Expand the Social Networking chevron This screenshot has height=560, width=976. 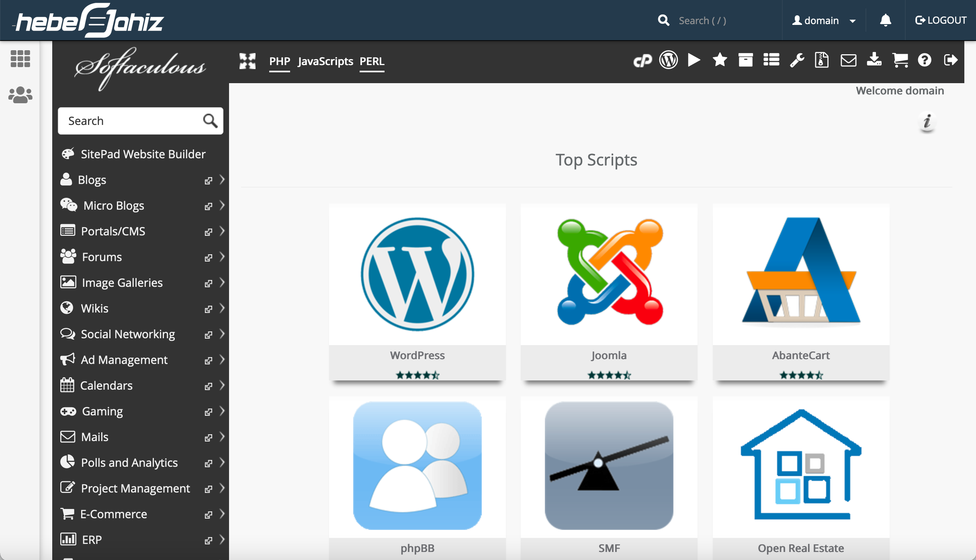tap(222, 334)
